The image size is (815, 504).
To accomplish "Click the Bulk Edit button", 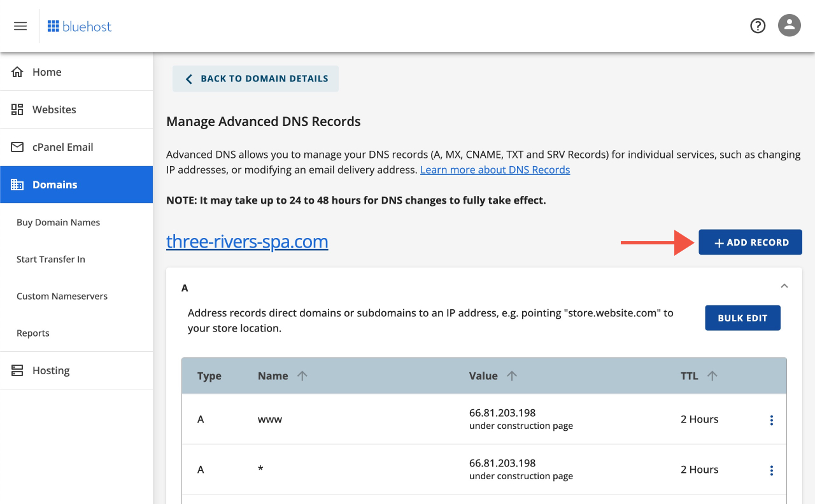I will [742, 318].
